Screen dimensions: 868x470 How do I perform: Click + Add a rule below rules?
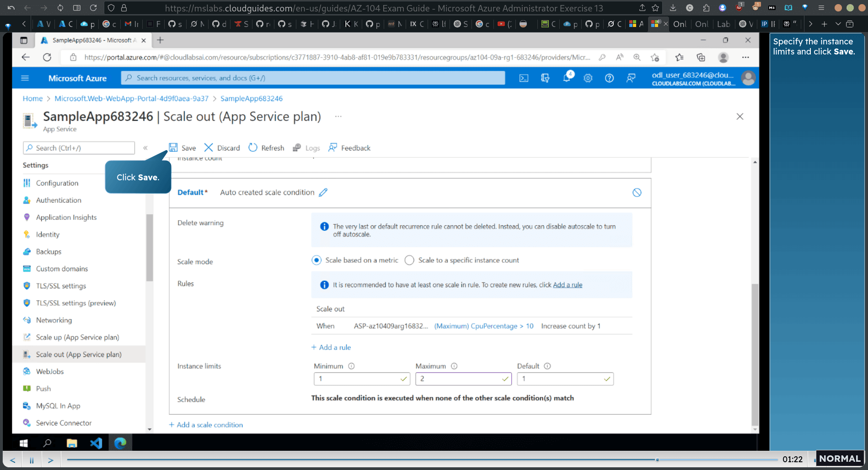331,347
